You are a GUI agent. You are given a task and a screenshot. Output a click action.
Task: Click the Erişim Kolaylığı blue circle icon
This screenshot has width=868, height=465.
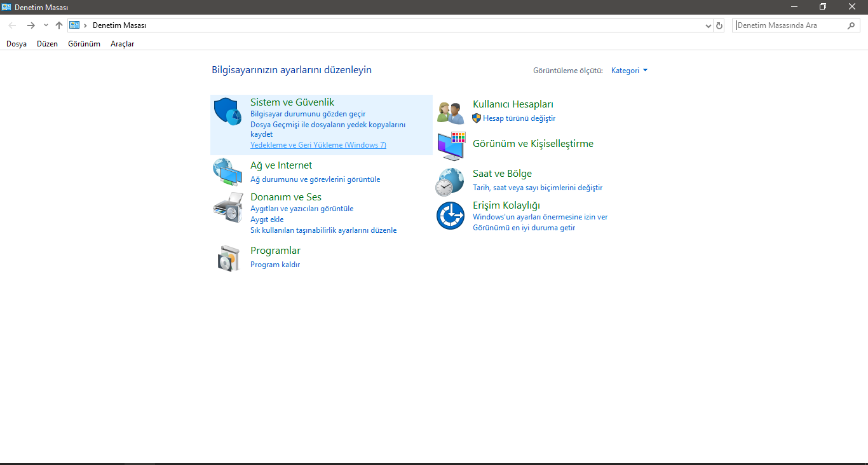coord(451,216)
